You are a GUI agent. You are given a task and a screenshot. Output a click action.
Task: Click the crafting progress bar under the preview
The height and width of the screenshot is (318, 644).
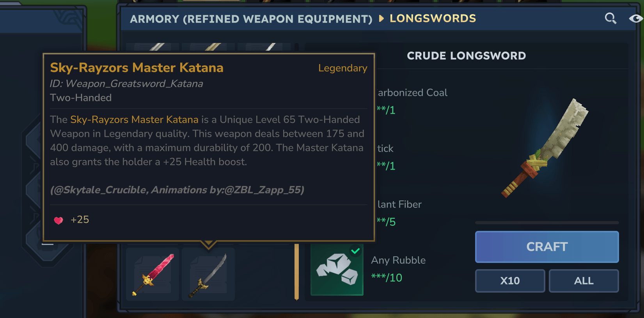click(546, 223)
